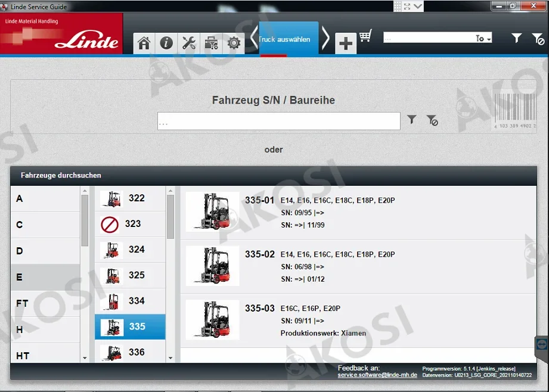The width and height of the screenshot is (549, 392).
Task: Click 'Produktionswerk: Xiamen' text
Action: (323, 333)
